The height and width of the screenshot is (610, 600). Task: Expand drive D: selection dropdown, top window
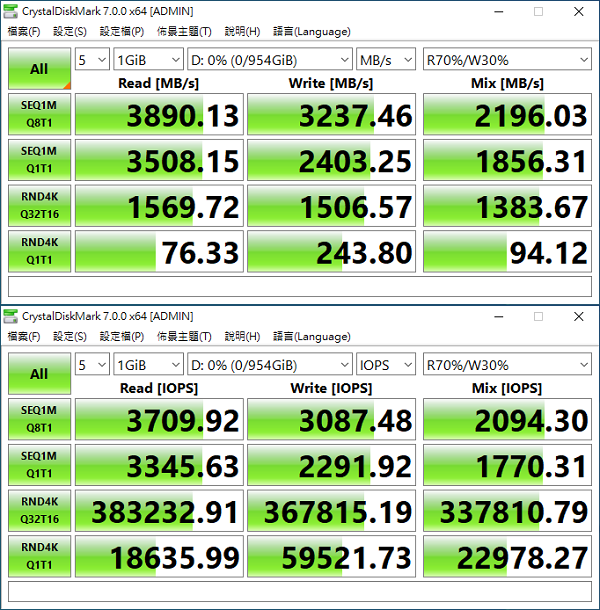point(270,60)
